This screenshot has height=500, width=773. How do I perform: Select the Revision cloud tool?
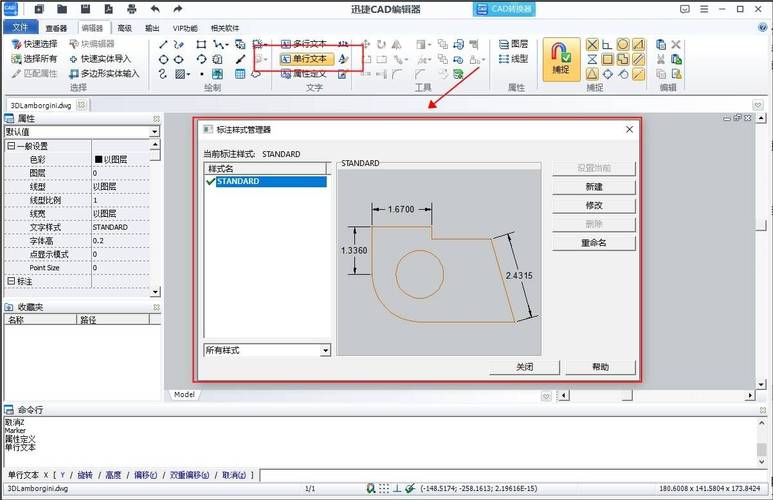[x=256, y=74]
